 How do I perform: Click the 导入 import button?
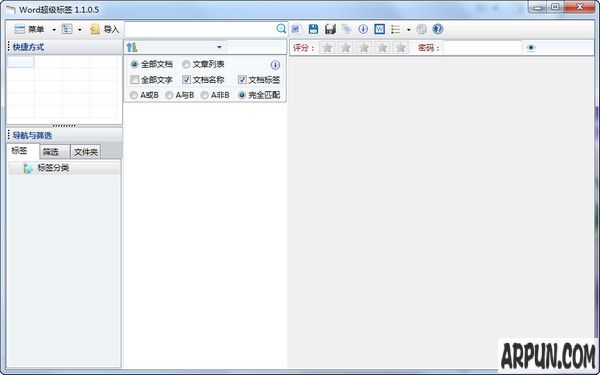tap(104, 29)
